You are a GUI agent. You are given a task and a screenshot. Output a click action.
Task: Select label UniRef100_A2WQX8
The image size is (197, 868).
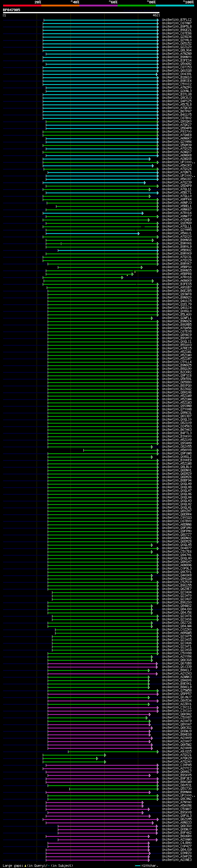(176, 159)
